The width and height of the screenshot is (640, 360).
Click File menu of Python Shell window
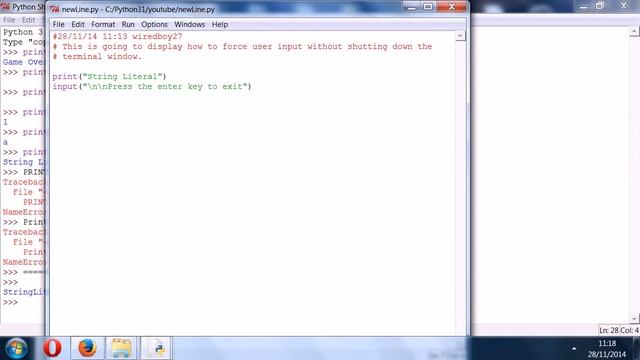tap(9, 20)
